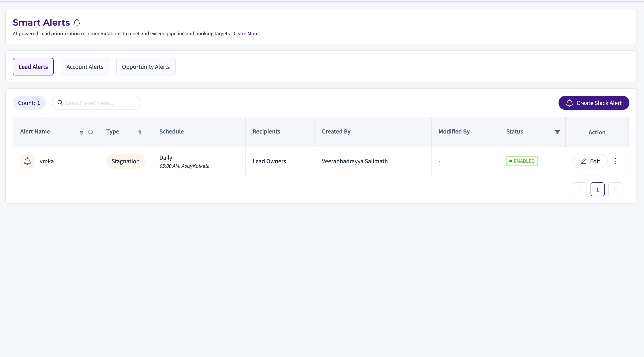Edit the vmka alert
This screenshot has width=644, height=357.
coord(590,161)
